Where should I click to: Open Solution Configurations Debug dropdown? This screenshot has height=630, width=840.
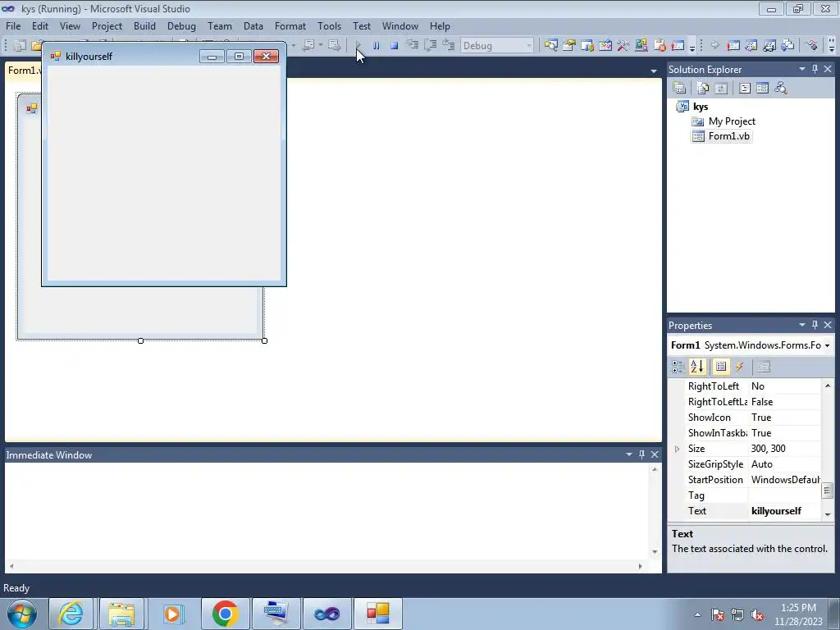point(529,46)
